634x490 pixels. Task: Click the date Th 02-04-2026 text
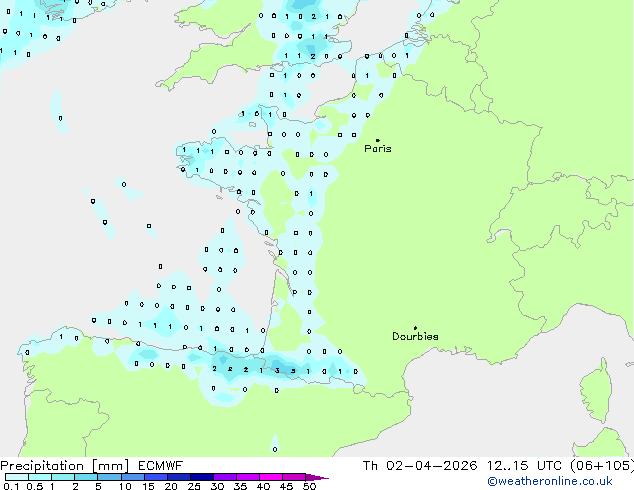[x=420, y=466]
